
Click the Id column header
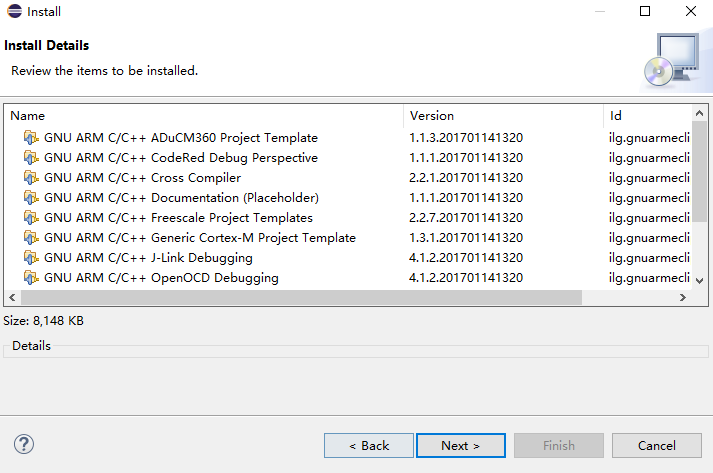click(x=648, y=116)
